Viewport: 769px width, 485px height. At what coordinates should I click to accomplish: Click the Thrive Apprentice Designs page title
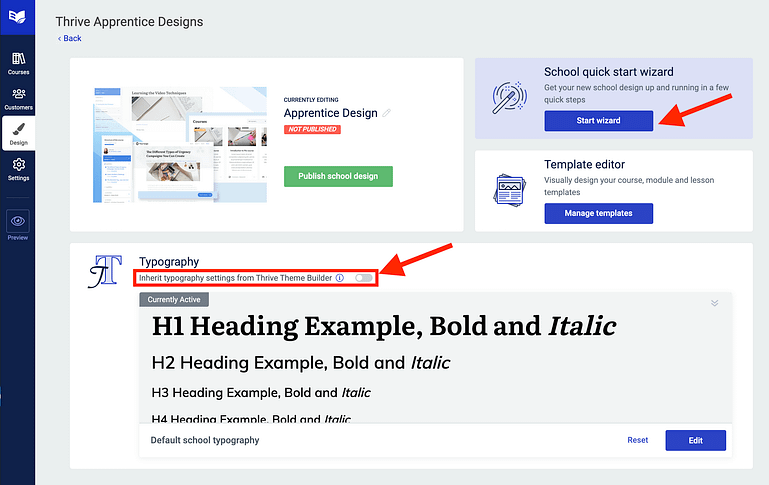(x=129, y=22)
